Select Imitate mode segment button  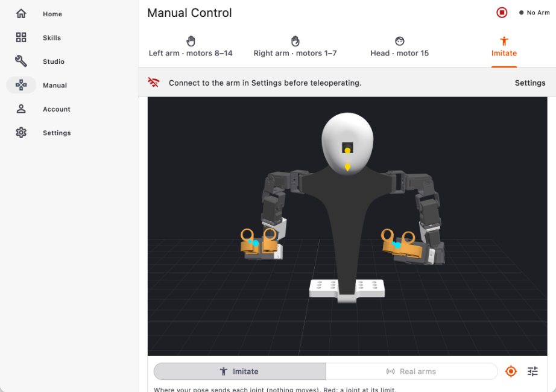coord(239,371)
